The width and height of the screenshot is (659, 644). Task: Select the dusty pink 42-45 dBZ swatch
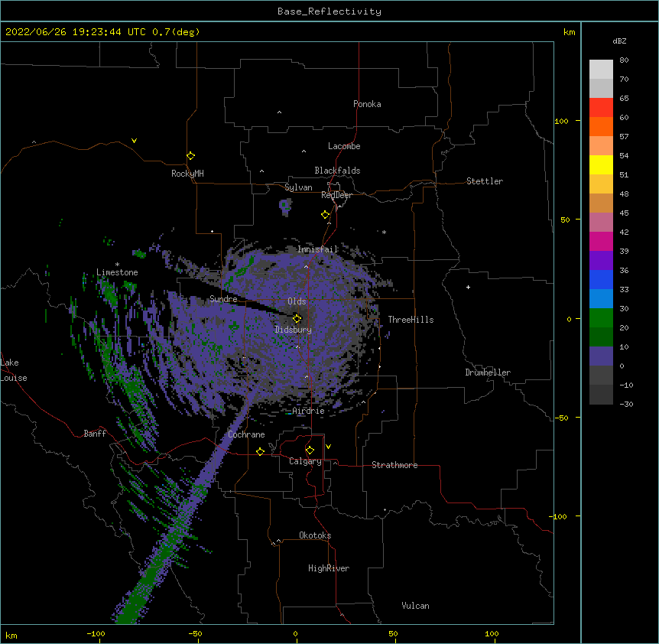(601, 223)
